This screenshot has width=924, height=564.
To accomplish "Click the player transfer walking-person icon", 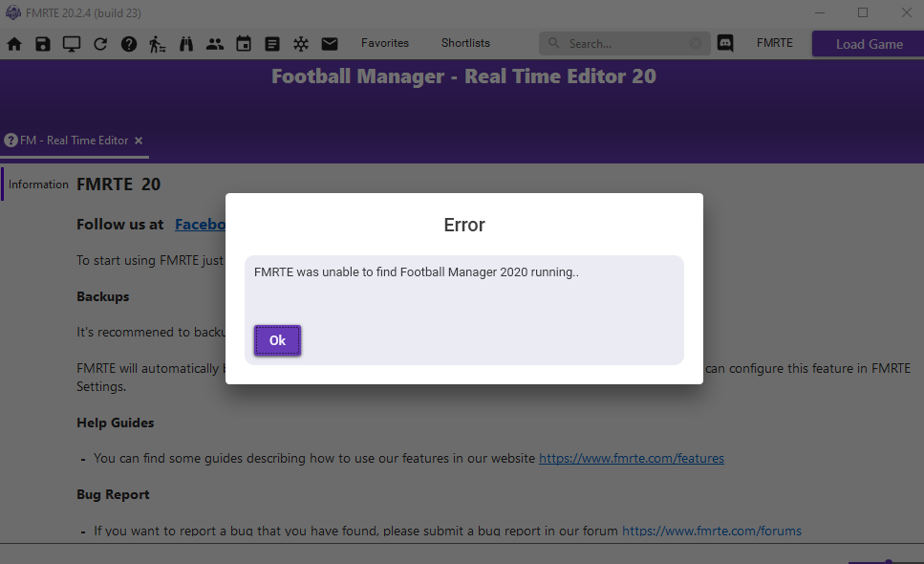I will point(158,44).
